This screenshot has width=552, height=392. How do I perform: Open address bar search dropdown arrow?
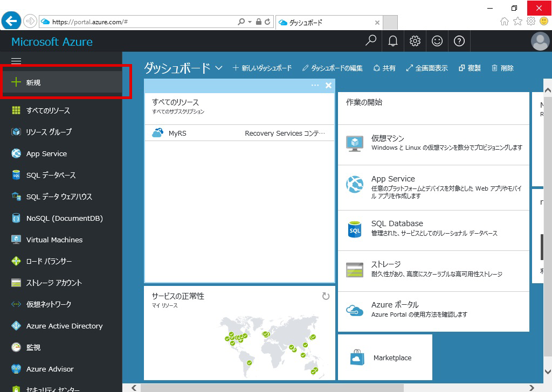pos(250,22)
